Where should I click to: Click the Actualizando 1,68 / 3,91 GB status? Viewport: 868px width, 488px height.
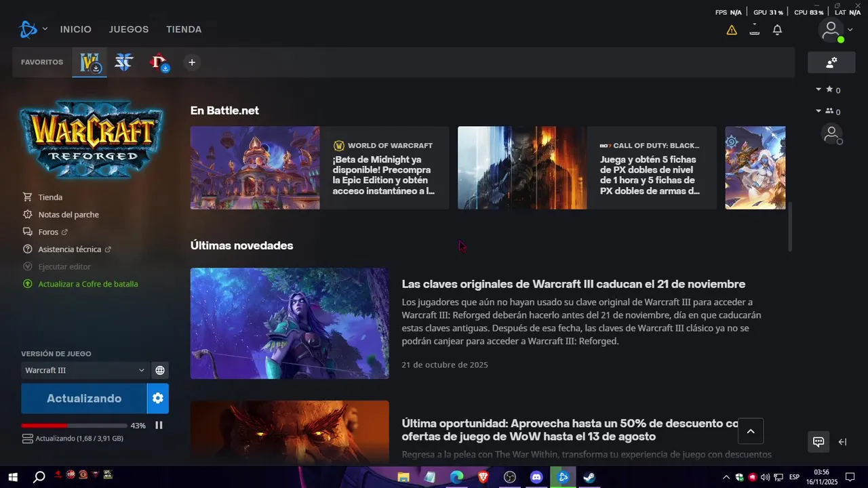(x=79, y=439)
